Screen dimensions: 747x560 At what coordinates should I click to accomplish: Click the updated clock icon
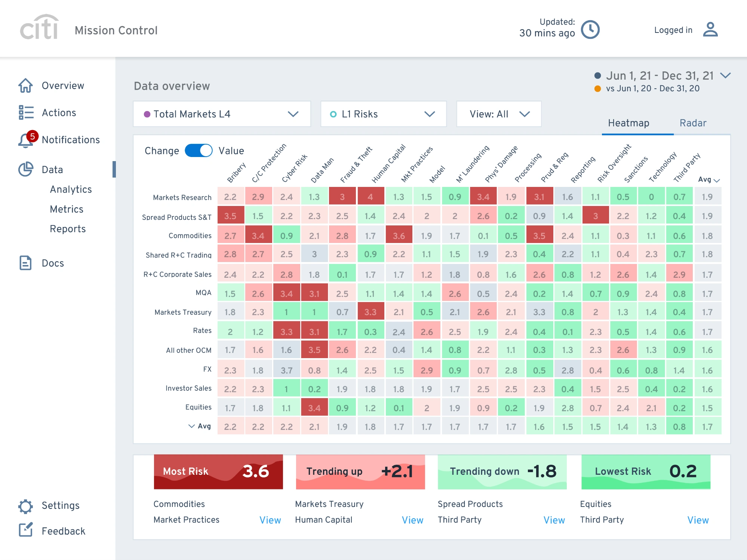click(x=590, y=30)
